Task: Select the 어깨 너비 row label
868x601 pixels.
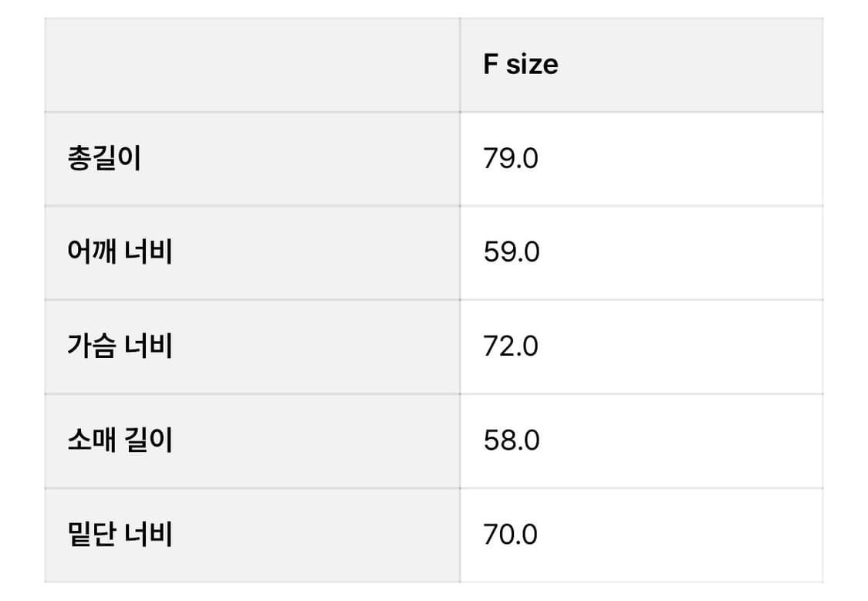Action: click(120, 252)
